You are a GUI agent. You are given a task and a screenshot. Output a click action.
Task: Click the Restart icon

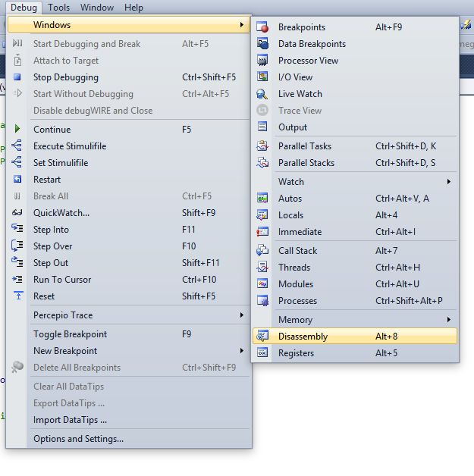click(17, 179)
